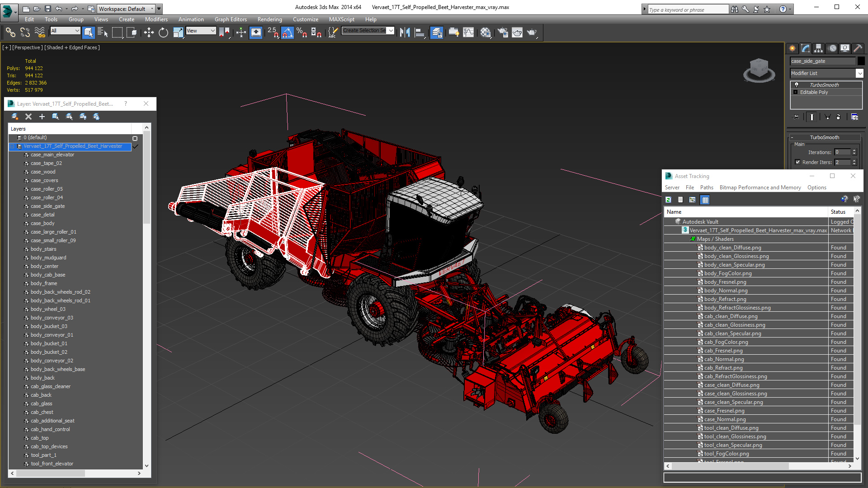Click the Refresh icon in Asset Tracking
The width and height of the screenshot is (868, 488).
[669, 200]
